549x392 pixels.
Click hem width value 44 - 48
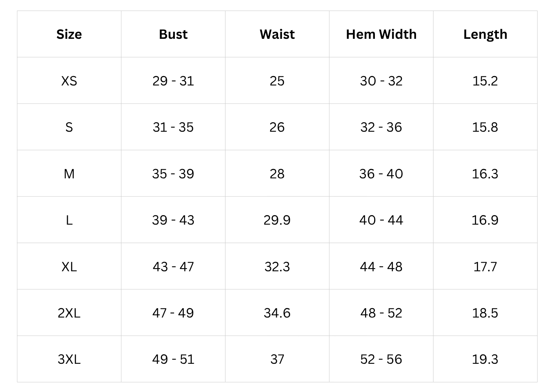point(381,267)
